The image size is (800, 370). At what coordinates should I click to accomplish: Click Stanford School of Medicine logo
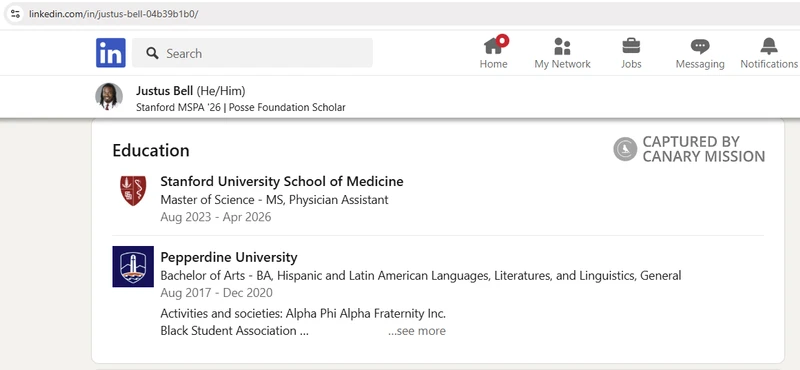click(133, 190)
